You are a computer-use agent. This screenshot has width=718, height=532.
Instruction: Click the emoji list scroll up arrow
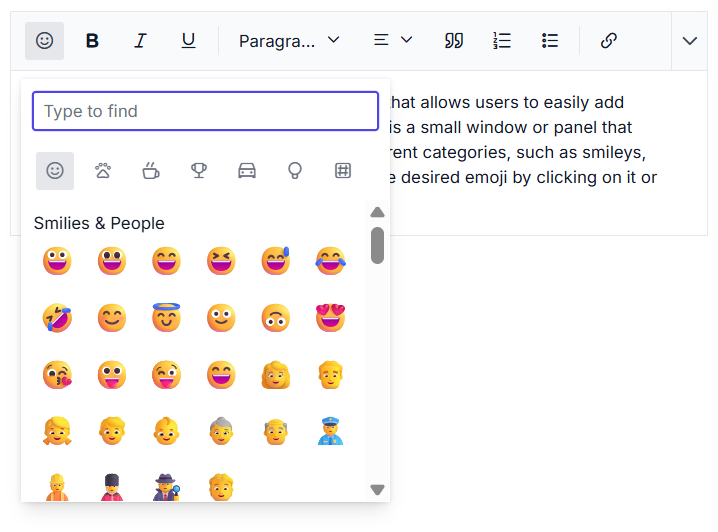(377, 212)
